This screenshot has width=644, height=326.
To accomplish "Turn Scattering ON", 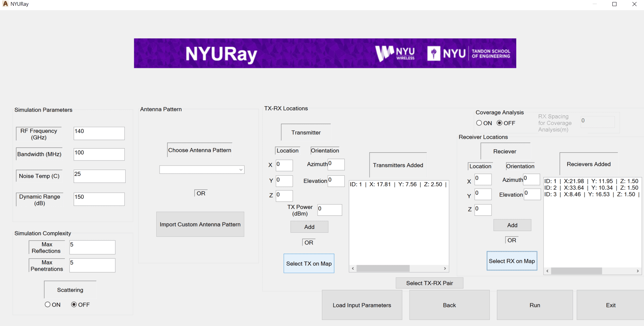I will click(x=48, y=305).
